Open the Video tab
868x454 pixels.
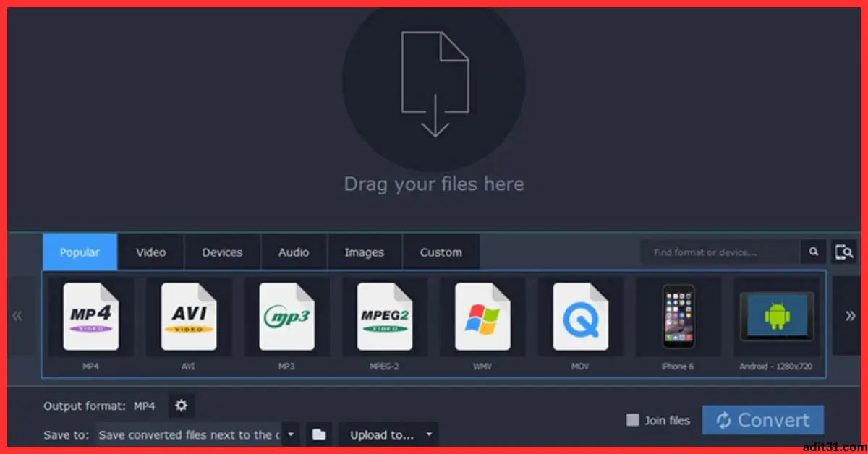pyautogui.click(x=150, y=252)
